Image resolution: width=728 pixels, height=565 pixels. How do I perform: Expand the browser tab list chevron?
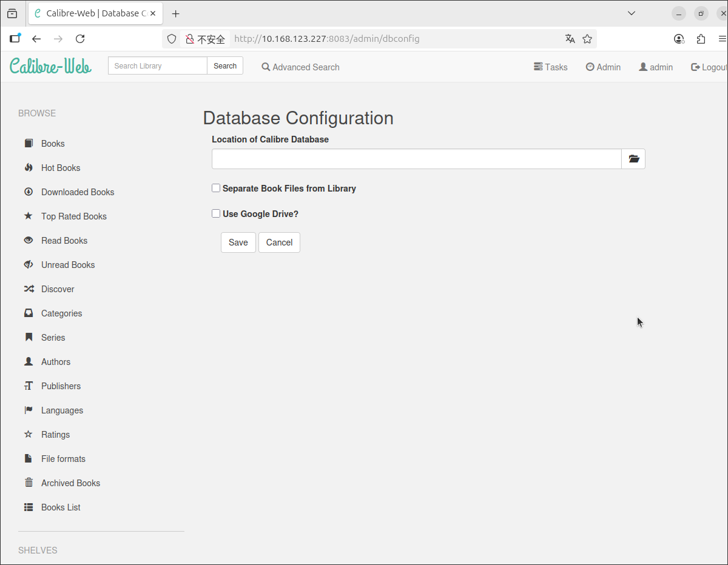631,13
